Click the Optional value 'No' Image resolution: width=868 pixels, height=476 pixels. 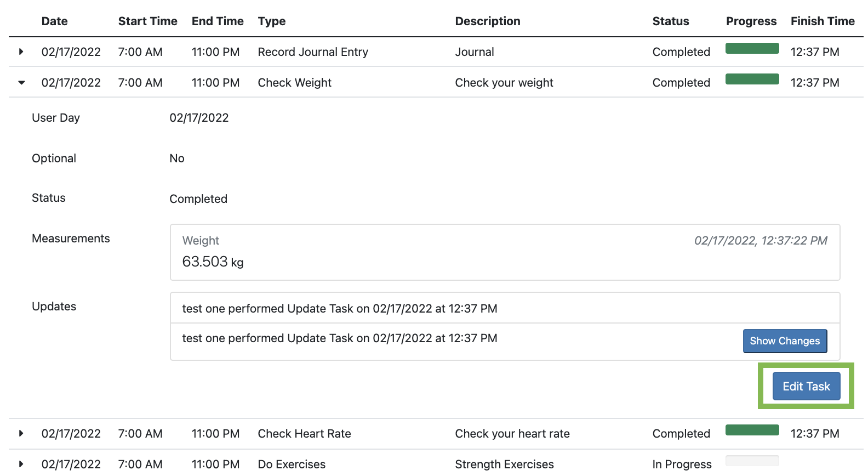point(177,158)
